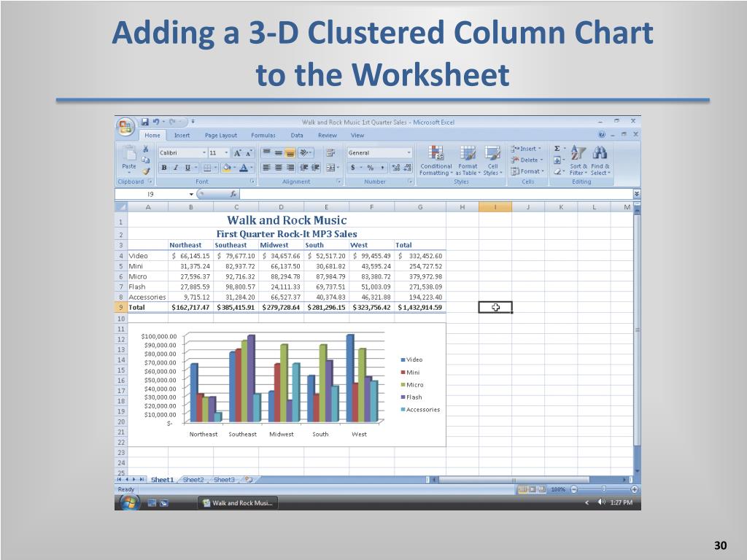Click the Undo arrow icon
747x560 pixels.
156,122
